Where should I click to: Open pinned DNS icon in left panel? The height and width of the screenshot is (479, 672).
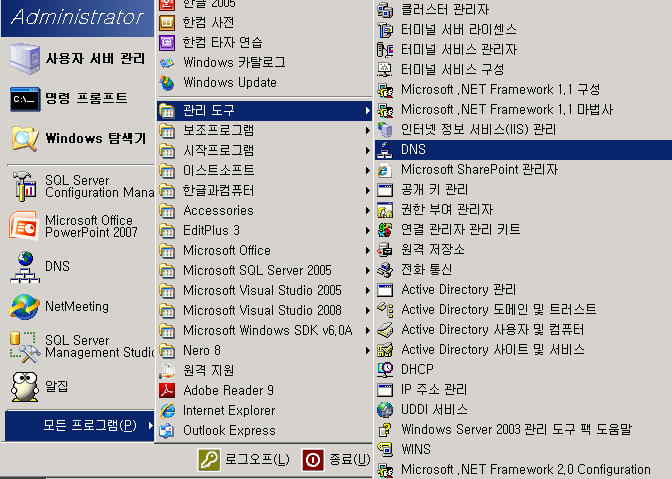coord(25,266)
